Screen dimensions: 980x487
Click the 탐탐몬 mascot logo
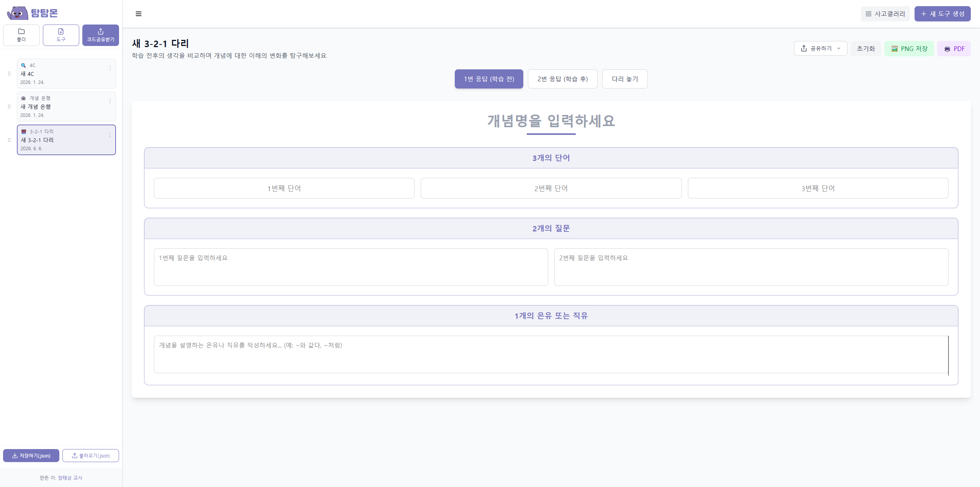18,13
